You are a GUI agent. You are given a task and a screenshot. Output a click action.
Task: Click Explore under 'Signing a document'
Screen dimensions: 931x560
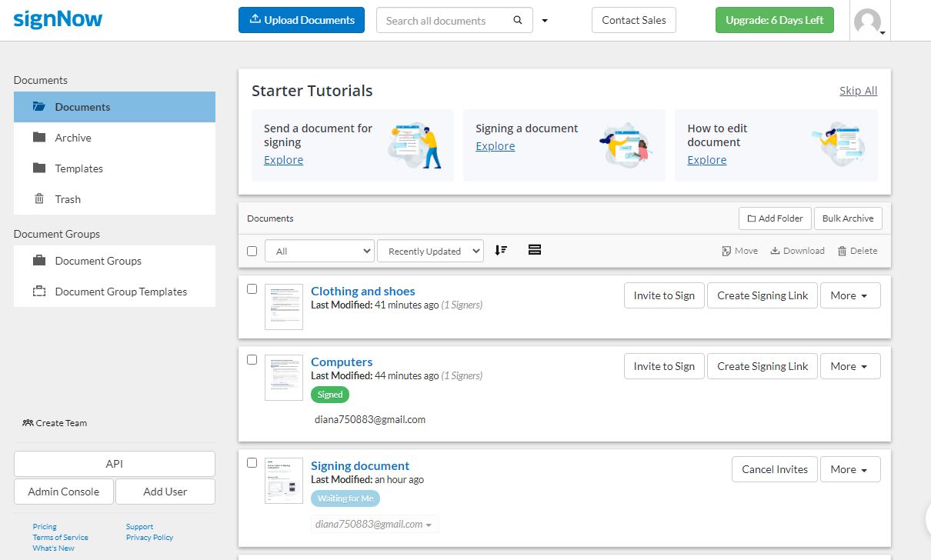496,146
